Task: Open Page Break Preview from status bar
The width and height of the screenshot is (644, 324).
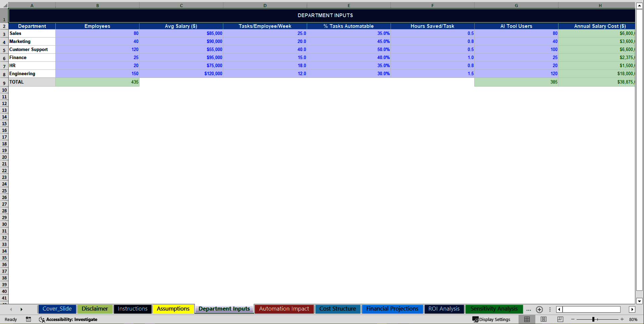Action: (x=559, y=319)
